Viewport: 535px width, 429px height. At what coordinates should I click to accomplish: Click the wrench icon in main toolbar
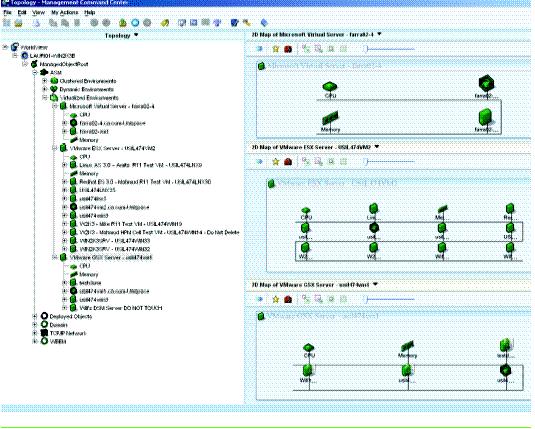247,23
